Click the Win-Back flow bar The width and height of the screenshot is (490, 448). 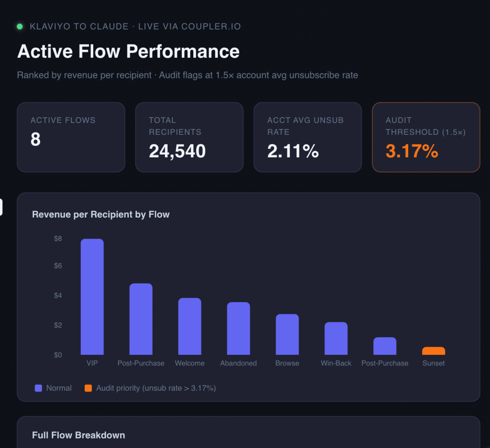point(336,339)
